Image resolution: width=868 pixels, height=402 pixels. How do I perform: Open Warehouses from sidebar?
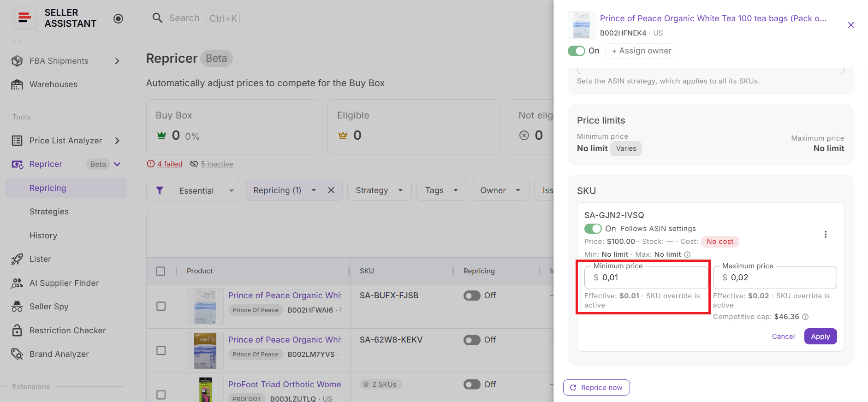pyautogui.click(x=54, y=84)
